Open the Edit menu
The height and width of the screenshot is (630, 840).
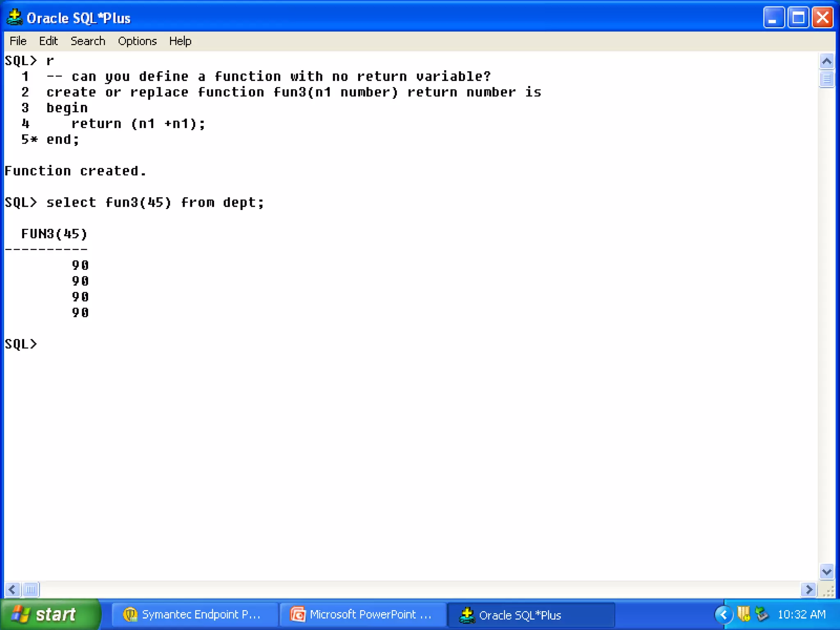point(48,41)
